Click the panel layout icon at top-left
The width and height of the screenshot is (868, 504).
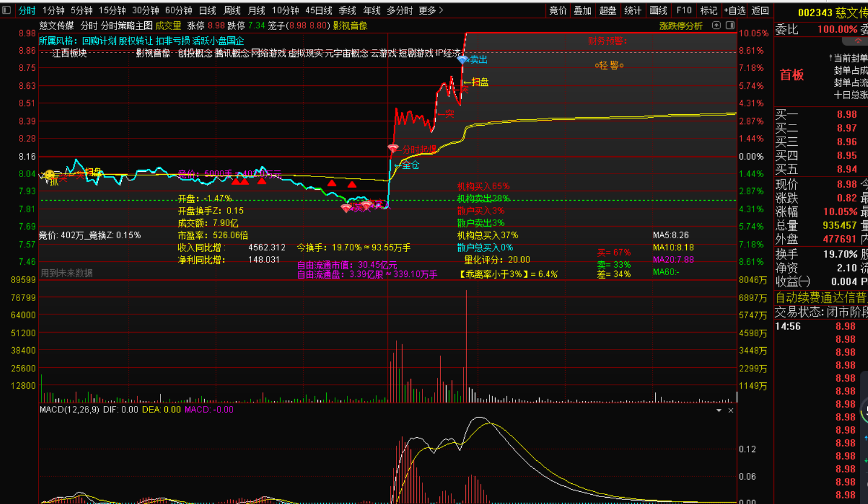[6, 10]
